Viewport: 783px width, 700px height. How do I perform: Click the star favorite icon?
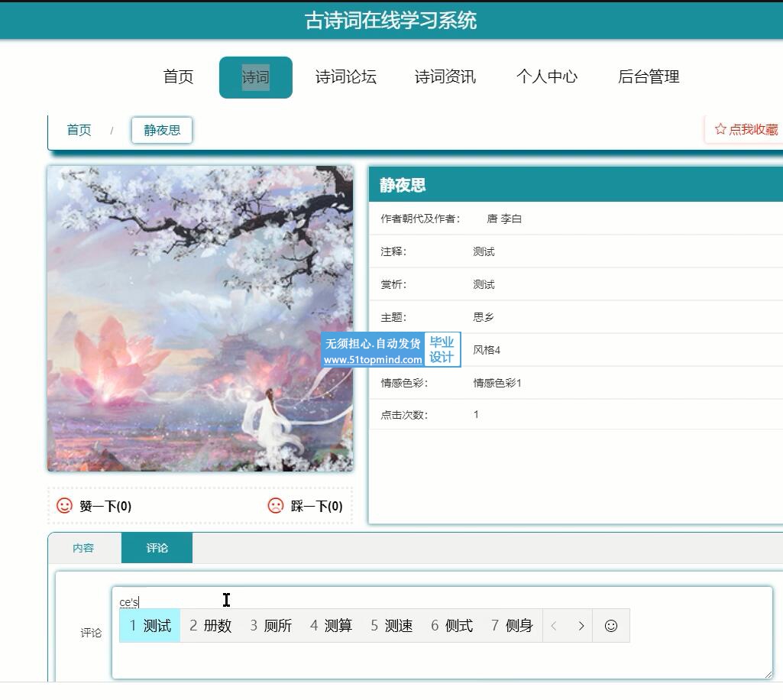coord(720,129)
